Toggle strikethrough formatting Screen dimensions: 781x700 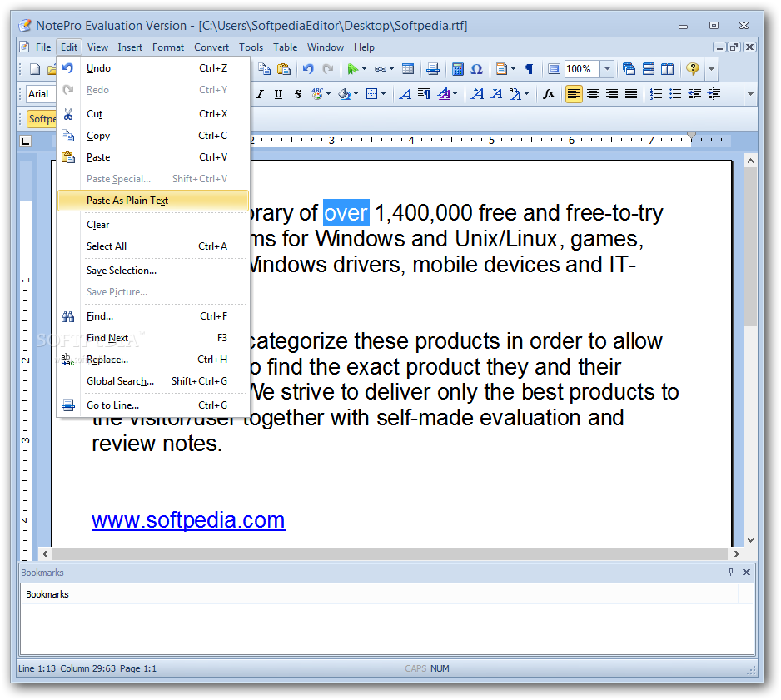[x=298, y=94]
